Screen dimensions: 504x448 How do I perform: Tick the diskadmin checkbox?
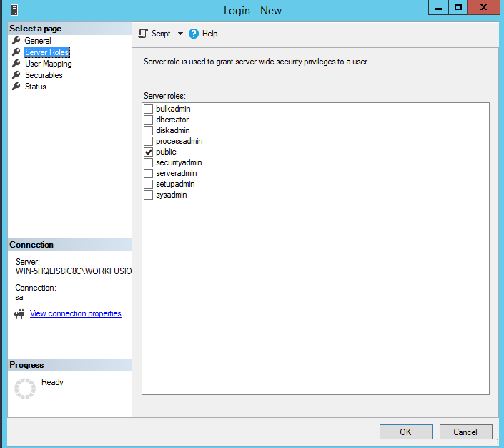tap(148, 130)
